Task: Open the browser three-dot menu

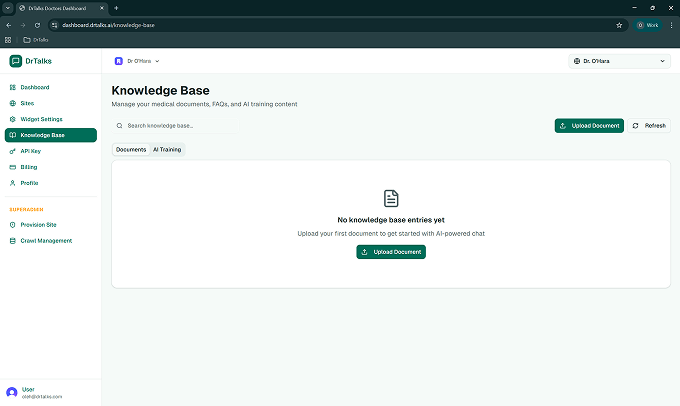Action: [x=671, y=25]
